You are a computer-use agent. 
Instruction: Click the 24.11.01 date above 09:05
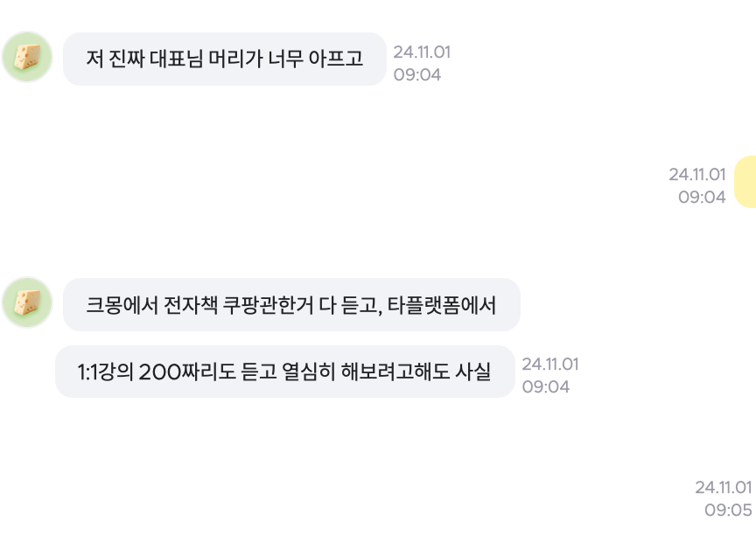[x=724, y=487]
